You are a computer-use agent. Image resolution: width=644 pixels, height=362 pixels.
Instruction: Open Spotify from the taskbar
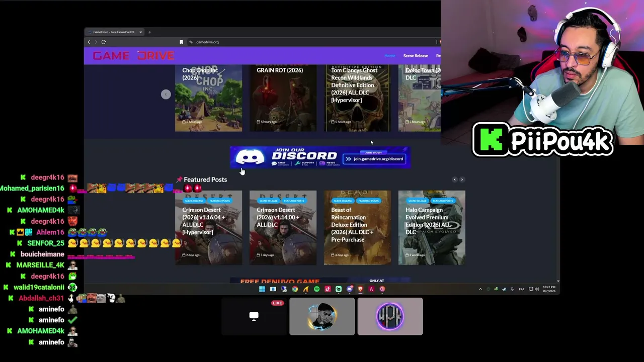tap(317, 289)
